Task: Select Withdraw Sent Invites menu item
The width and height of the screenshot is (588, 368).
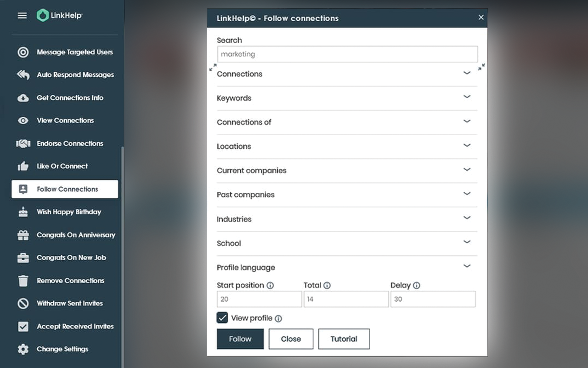Action: coord(65,303)
